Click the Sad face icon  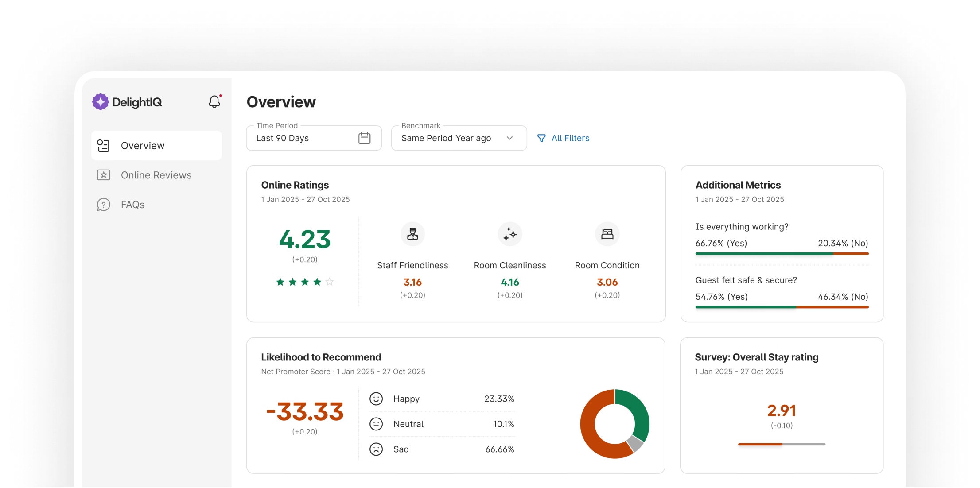tap(376, 449)
